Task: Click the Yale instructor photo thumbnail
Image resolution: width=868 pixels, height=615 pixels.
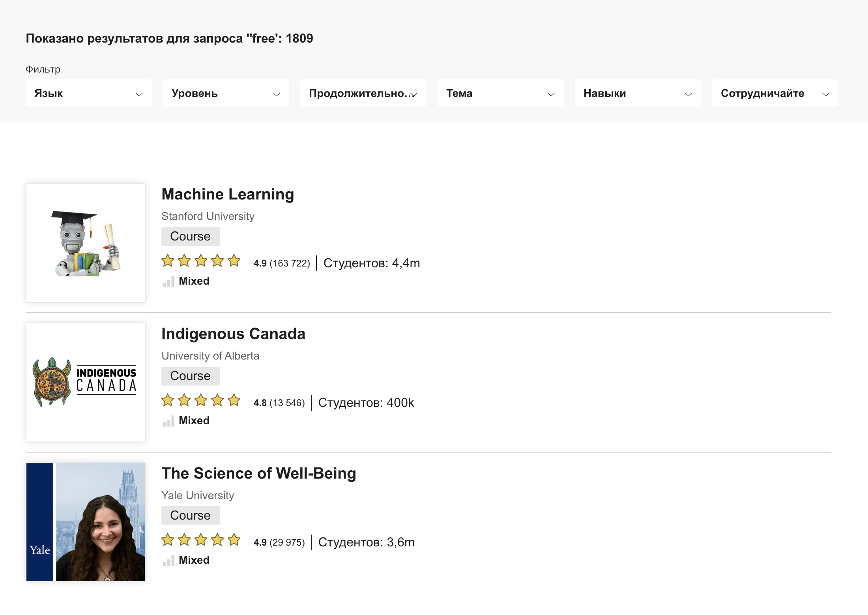Action: (x=86, y=522)
